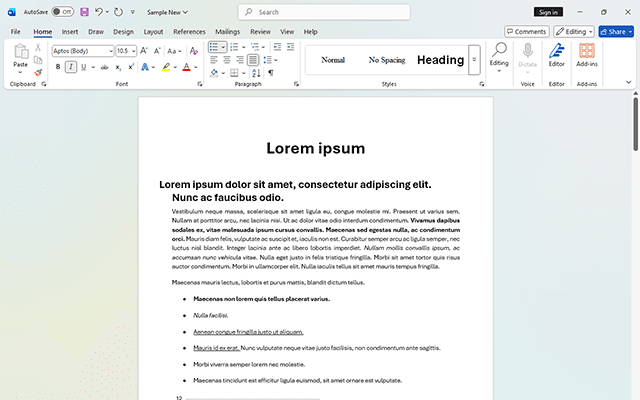Toggle bold formatting
The width and height of the screenshot is (640, 400).
tap(58, 67)
